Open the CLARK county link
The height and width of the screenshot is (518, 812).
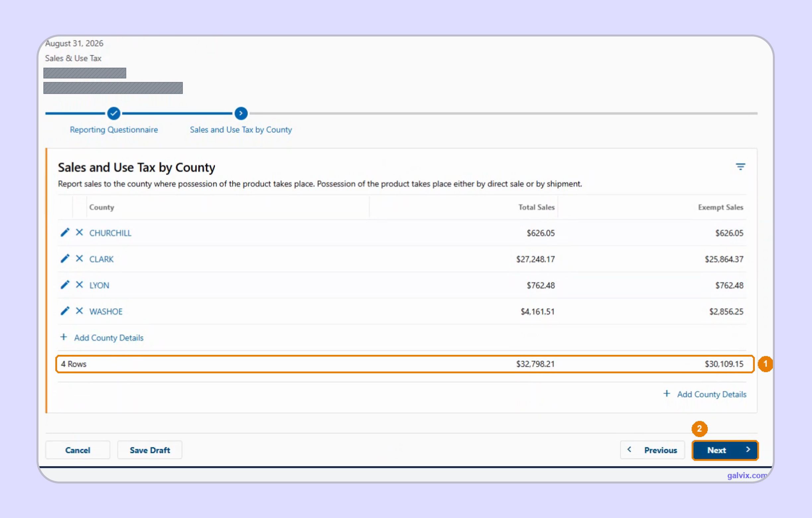coord(101,259)
